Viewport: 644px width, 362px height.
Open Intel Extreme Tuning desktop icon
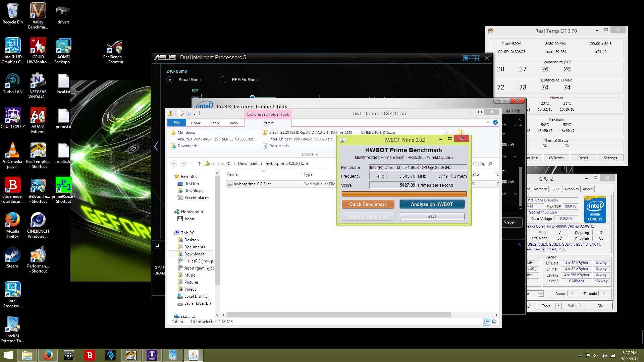tap(13, 329)
